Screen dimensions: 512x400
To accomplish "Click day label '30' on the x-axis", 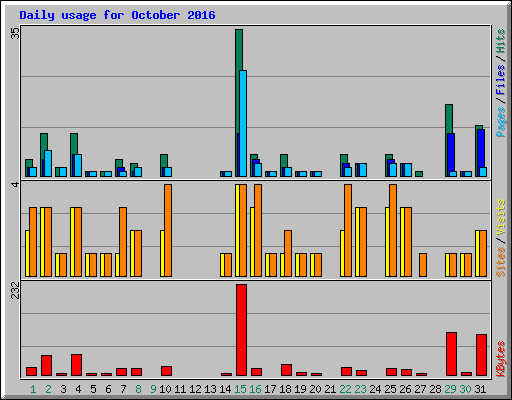I will point(465,389).
